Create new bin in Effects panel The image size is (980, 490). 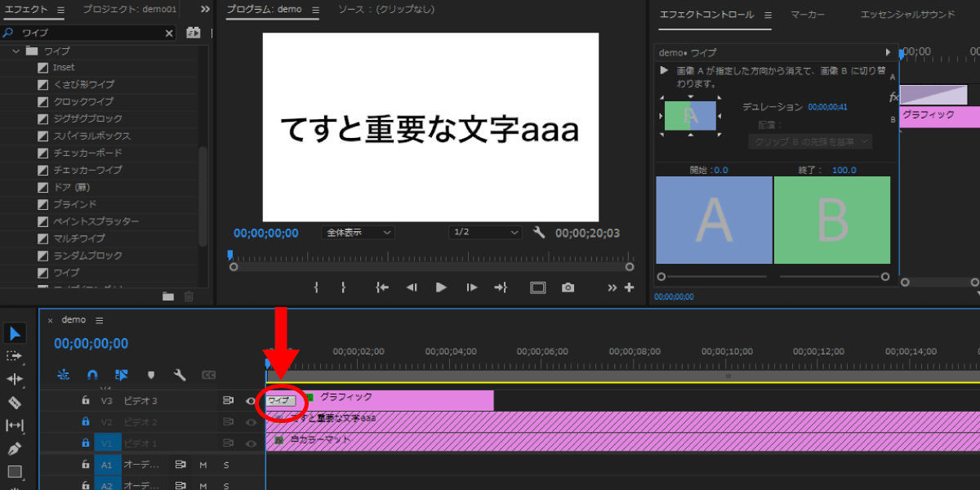(168, 296)
